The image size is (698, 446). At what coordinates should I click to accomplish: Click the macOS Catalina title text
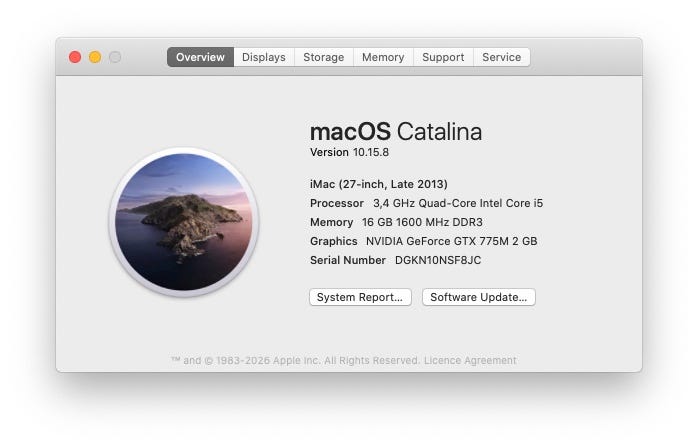(x=396, y=132)
